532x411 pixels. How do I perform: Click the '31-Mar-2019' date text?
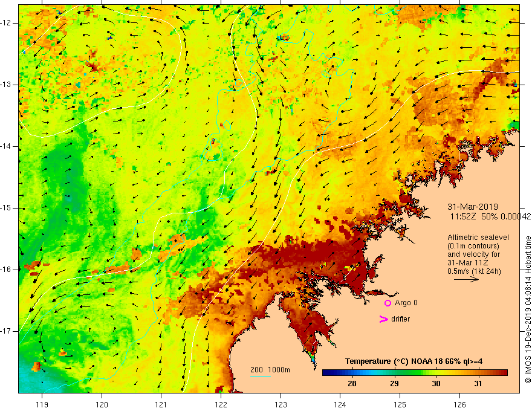(473, 207)
